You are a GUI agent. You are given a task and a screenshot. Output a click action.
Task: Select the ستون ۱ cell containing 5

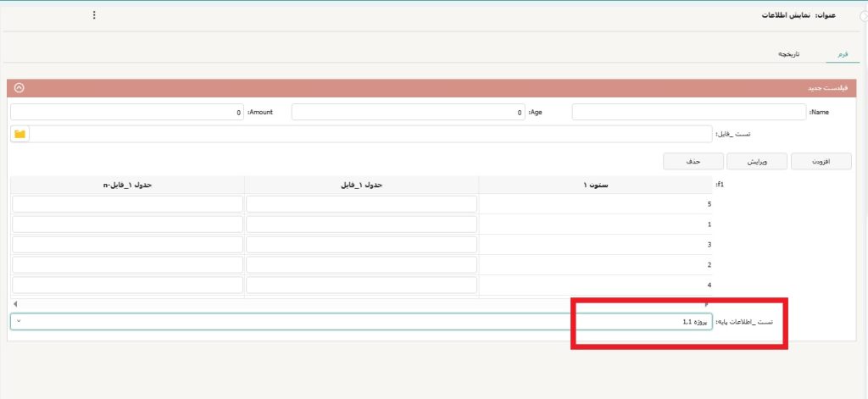point(595,204)
